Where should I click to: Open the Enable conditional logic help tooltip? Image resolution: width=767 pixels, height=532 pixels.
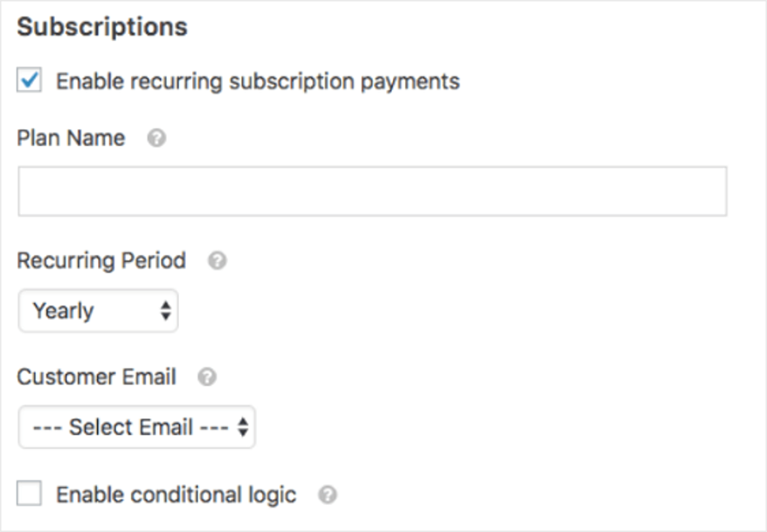coord(327,494)
